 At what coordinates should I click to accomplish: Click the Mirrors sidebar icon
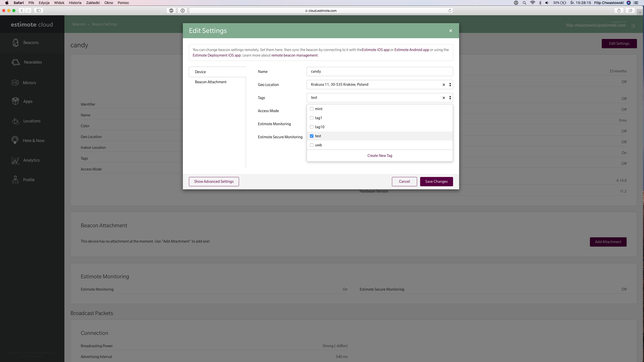(x=15, y=82)
